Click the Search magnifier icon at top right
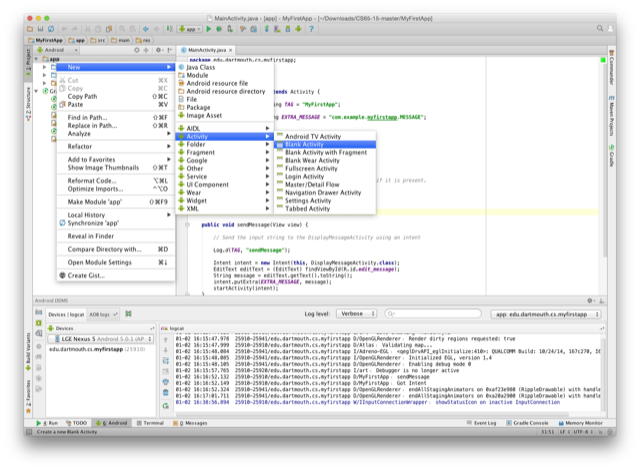This screenshot has height=470, width=640. tap(600, 28)
